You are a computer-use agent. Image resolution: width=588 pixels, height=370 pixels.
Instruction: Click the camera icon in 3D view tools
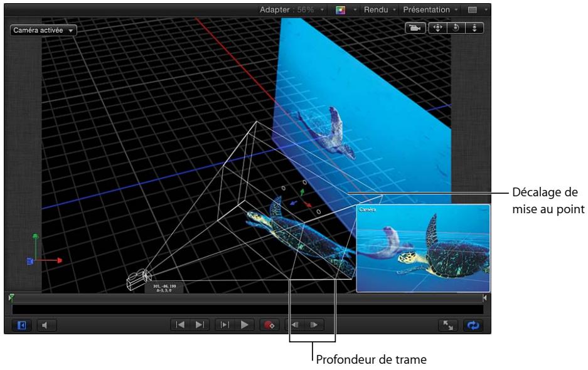click(x=415, y=28)
